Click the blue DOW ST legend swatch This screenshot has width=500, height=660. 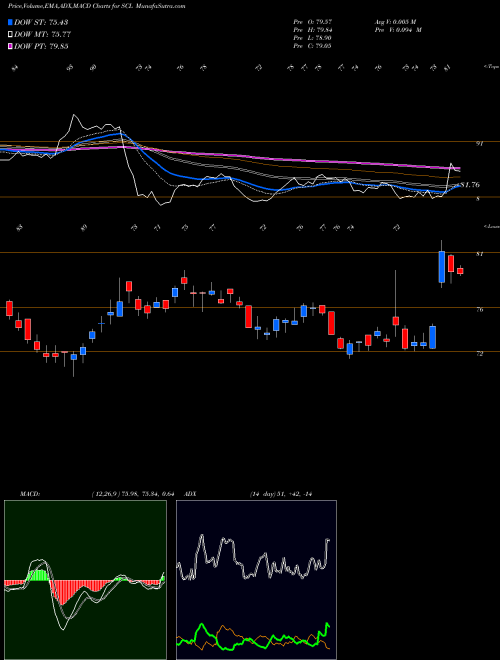10,22
